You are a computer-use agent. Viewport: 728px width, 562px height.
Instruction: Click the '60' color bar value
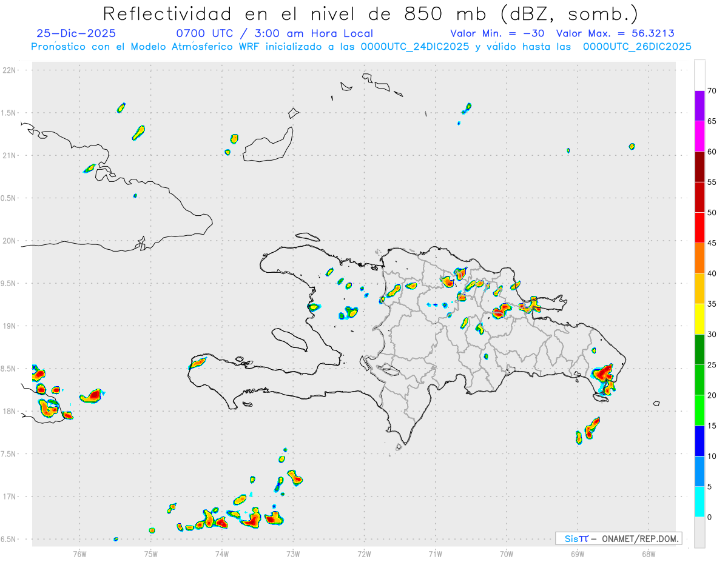(x=712, y=152)
